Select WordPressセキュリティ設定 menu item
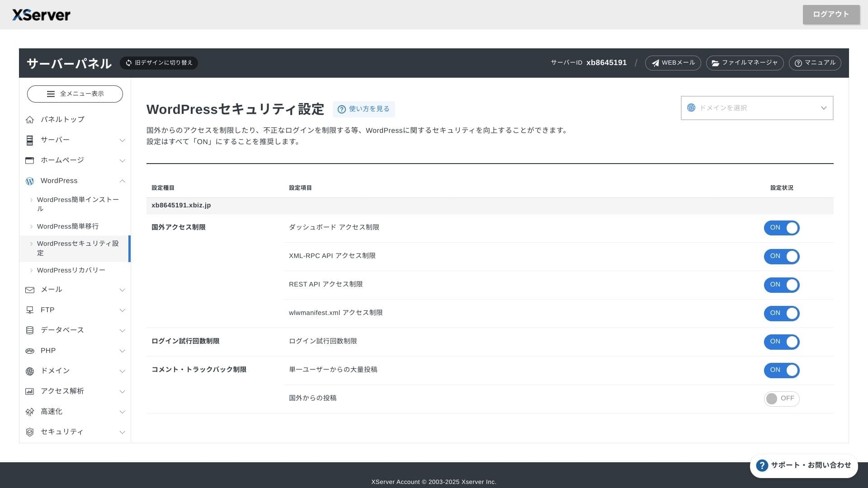The height and width of the screenshot is (488, 868). (x=75, y=249)
